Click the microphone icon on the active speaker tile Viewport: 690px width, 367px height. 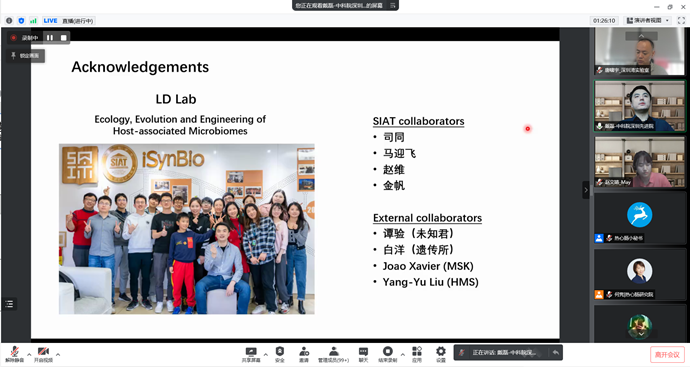coord(599,126)
